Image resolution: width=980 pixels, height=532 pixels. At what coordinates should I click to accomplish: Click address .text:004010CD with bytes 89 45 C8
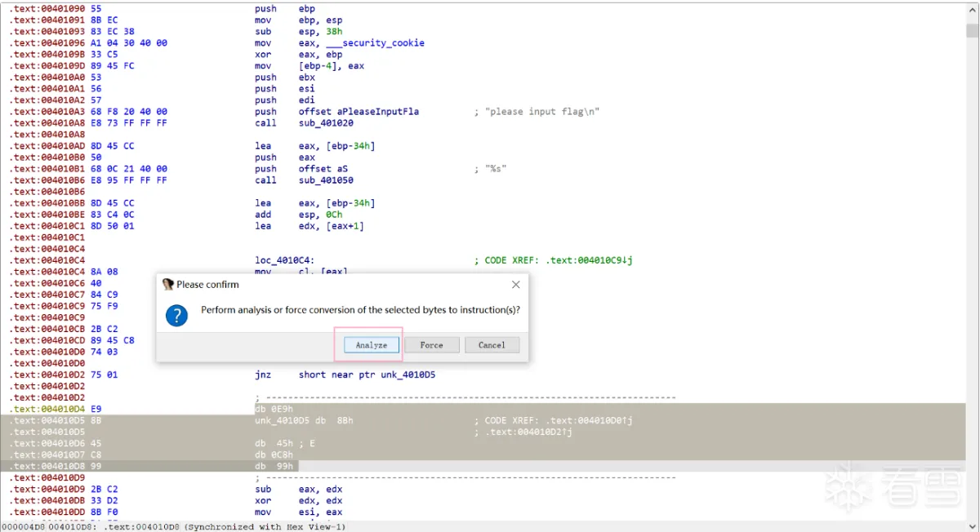coord(72,340)
